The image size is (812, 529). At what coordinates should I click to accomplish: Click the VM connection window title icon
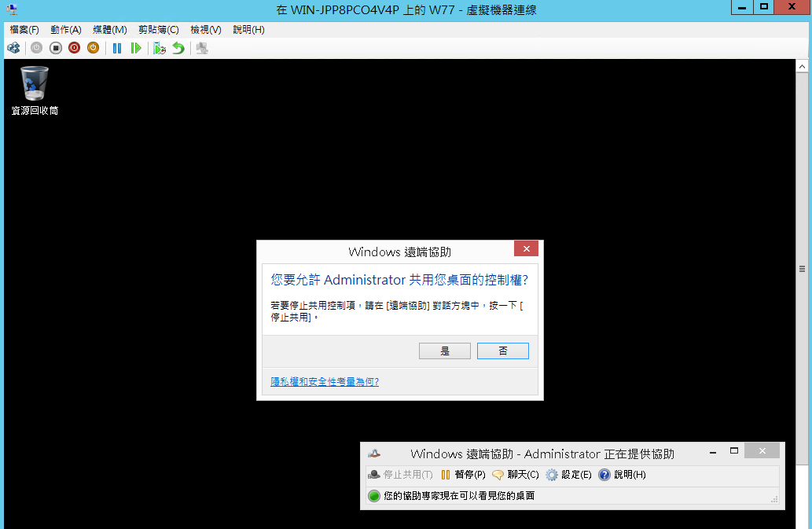pyautogui.click(x=11, y=9)
